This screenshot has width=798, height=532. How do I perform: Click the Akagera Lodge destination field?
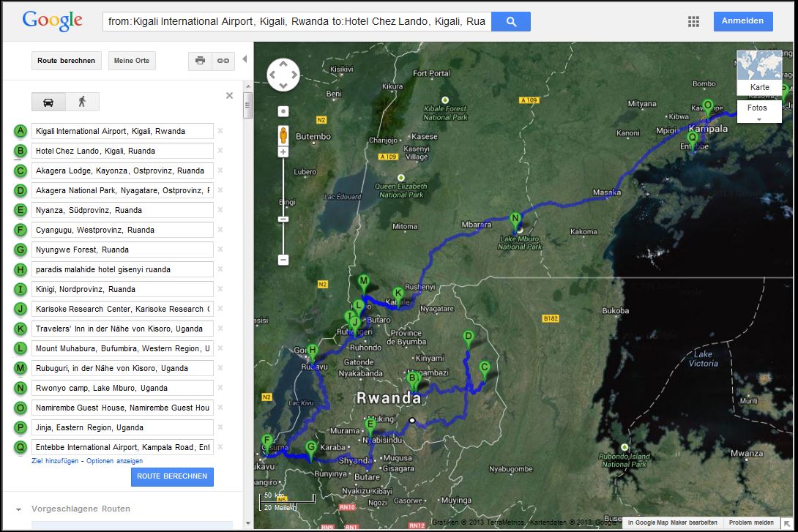click(x=122, y=171)
